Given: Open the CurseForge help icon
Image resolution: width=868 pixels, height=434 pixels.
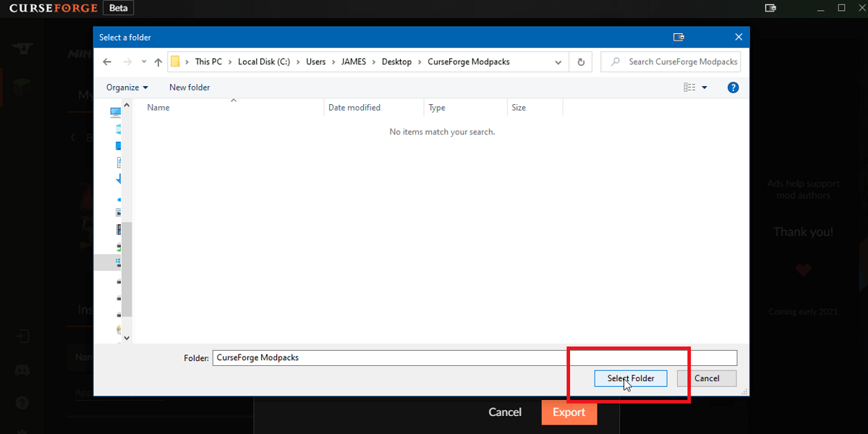Looking at the screenshot, I should 22,403.
